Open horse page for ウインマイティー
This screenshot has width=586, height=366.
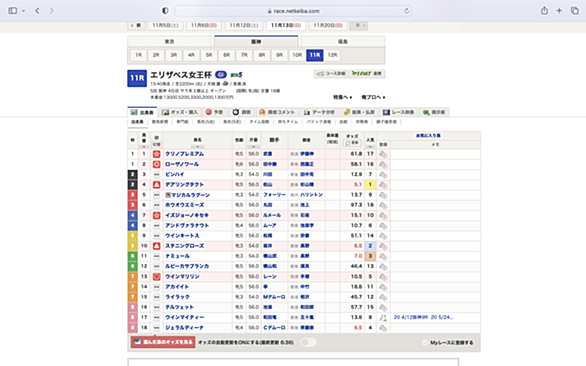(x=185, y=317)
